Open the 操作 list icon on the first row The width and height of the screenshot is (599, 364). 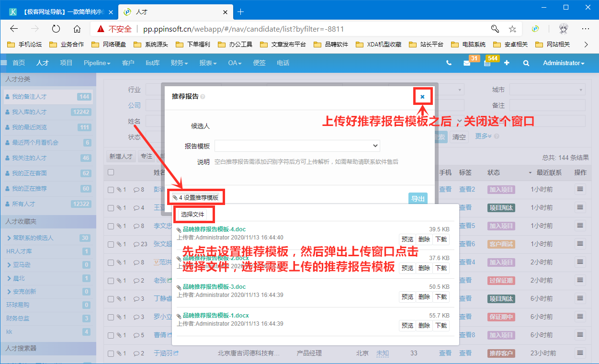pos(580,189)
